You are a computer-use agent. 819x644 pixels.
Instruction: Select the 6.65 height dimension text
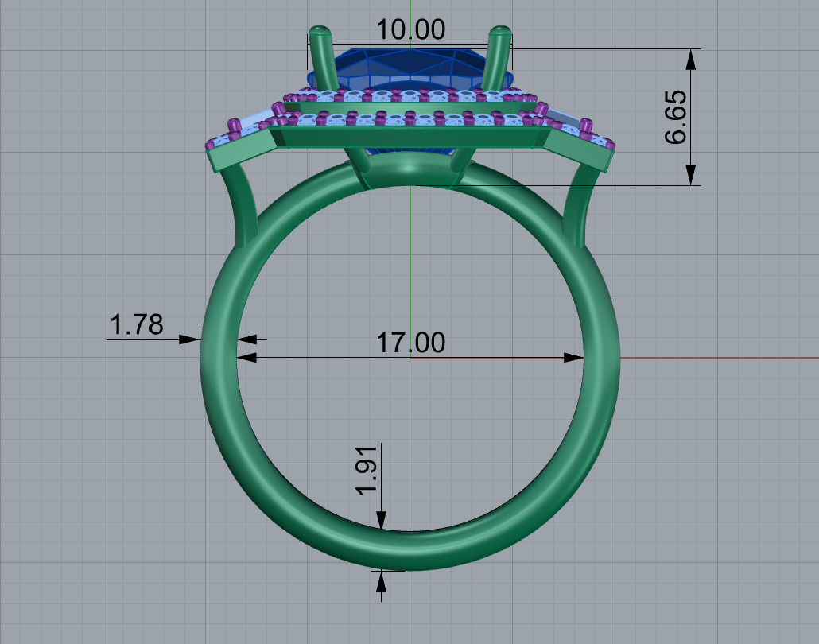pos(675,117)
